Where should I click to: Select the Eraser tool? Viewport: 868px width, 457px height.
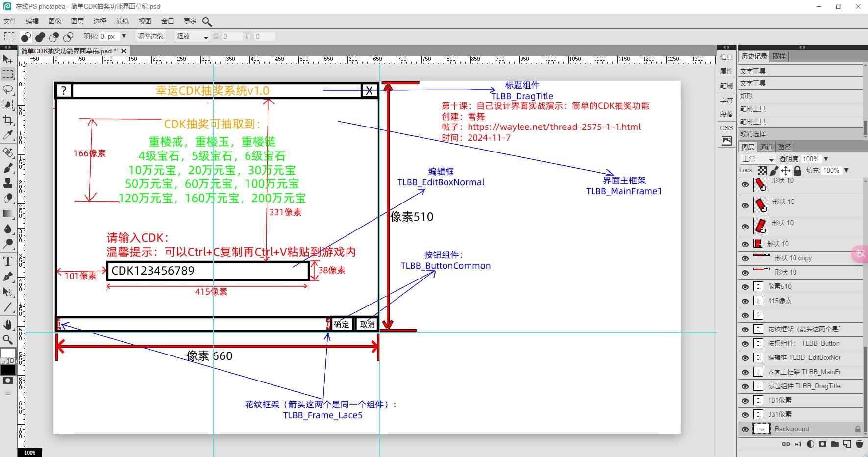(8, 198)
